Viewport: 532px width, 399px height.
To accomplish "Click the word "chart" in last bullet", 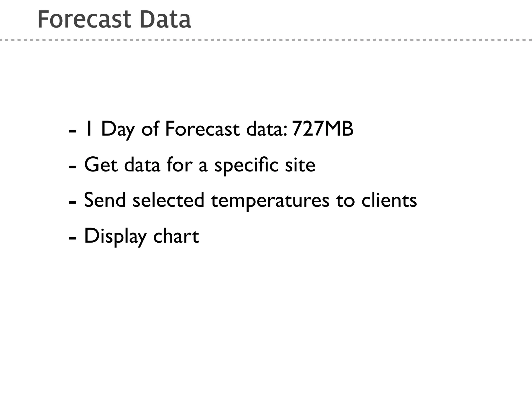I will coord(176,236).
